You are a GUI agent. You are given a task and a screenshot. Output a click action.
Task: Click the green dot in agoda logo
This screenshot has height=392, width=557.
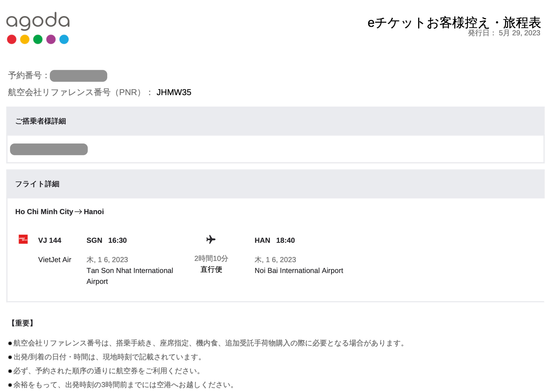38,39
